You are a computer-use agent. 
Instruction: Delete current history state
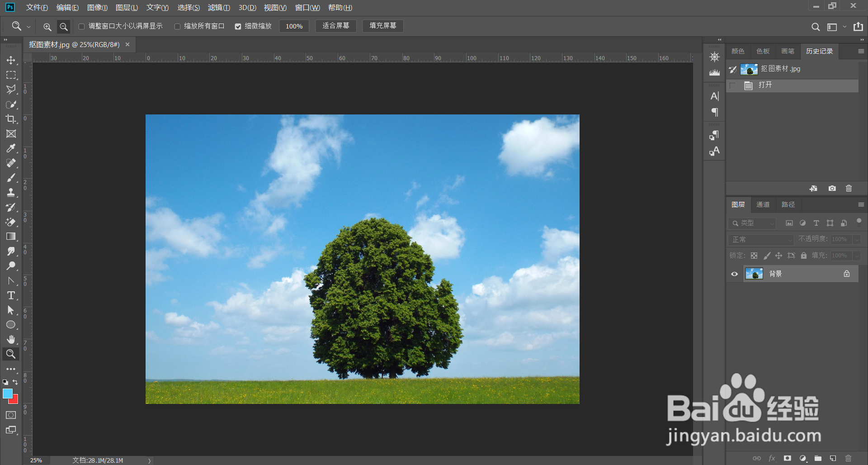(849, 188)
